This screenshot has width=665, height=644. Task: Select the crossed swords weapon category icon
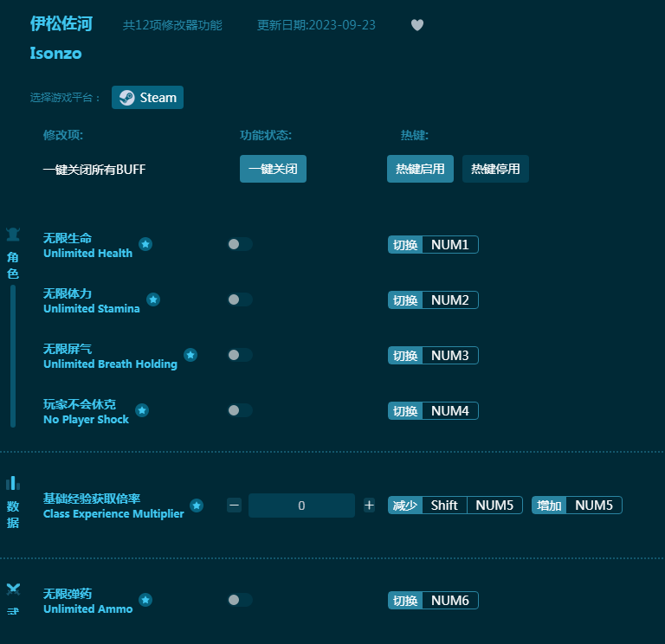pos(13,589)
